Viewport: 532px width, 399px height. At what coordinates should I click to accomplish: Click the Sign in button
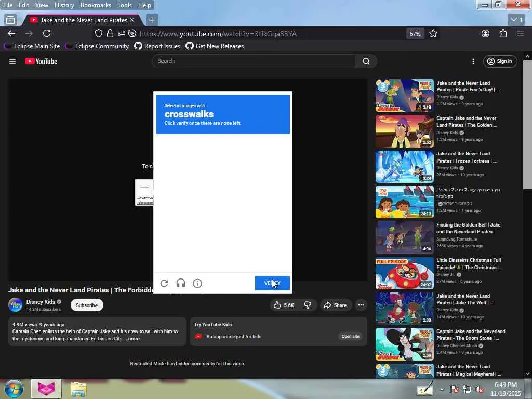(x=500, y=61)
